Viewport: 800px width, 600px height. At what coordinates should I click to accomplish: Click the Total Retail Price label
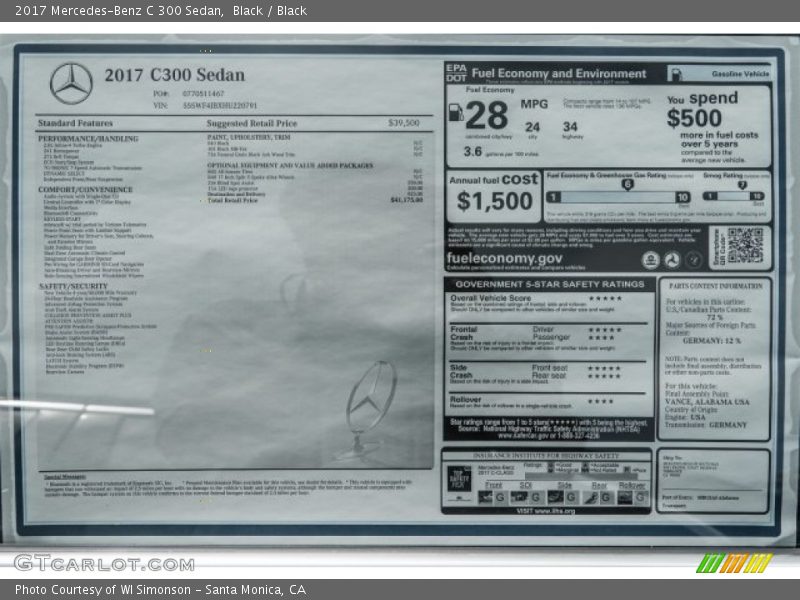(x=233, y=201)
